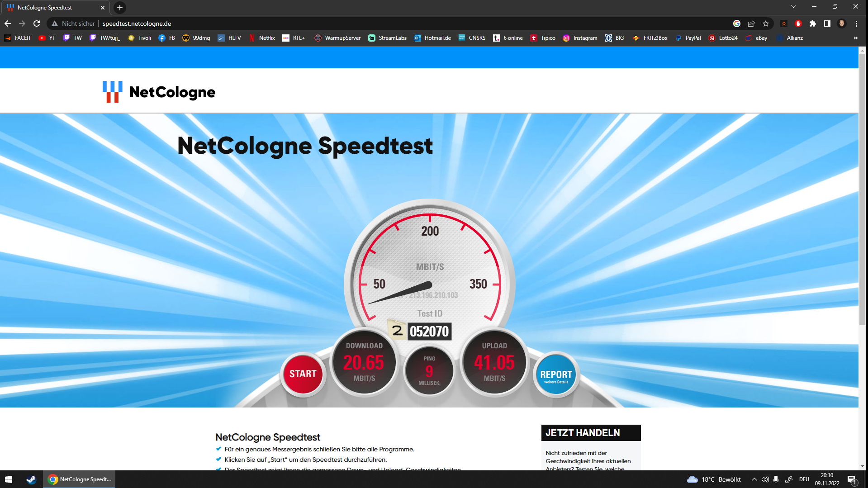Click the 41.05 upload speed value
Image resolution: width=868 pixels, height=488 pixels.
(494, 363)
